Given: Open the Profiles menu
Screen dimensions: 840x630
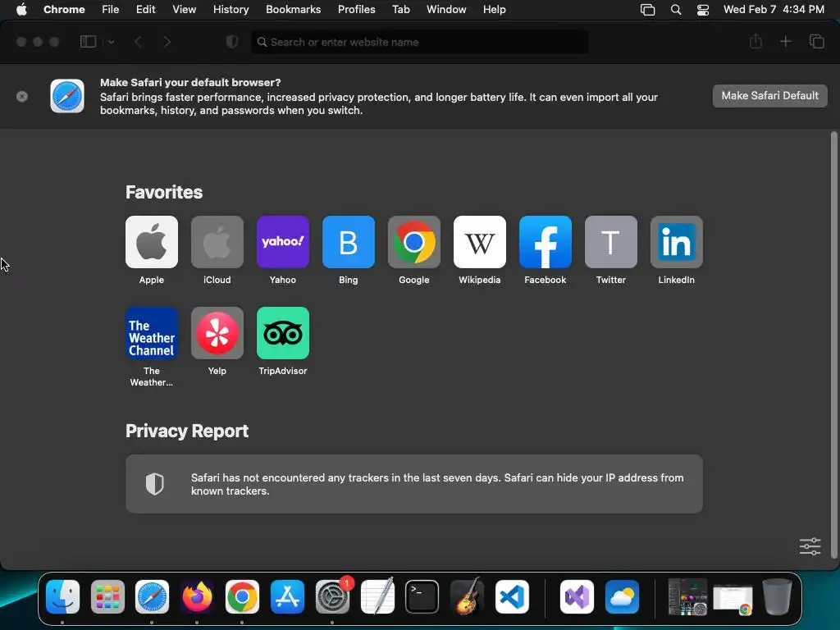Looking at the screenshot, I should (356, 10).
